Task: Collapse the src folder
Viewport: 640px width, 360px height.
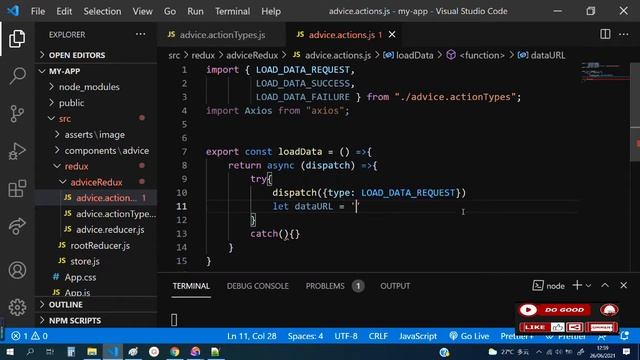Action: click(65, 118)
